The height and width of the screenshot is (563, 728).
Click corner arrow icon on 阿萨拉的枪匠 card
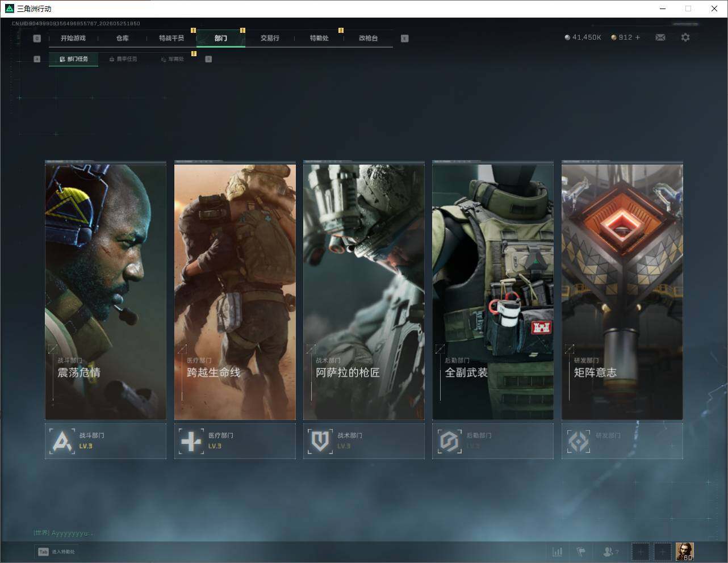pos(311,349)
